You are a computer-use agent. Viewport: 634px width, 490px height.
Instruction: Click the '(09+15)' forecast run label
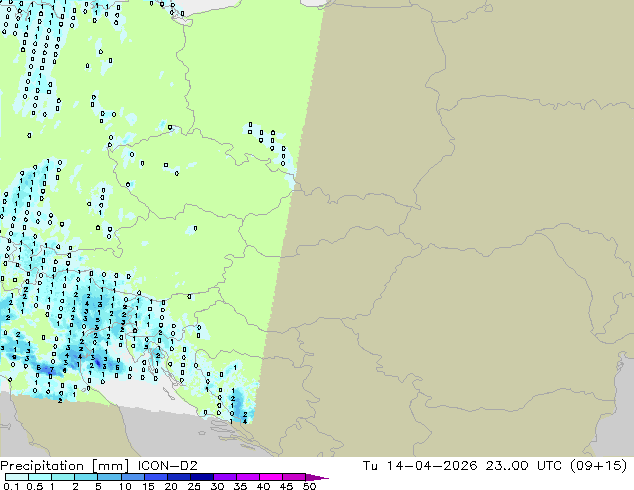tap(598, 466)
